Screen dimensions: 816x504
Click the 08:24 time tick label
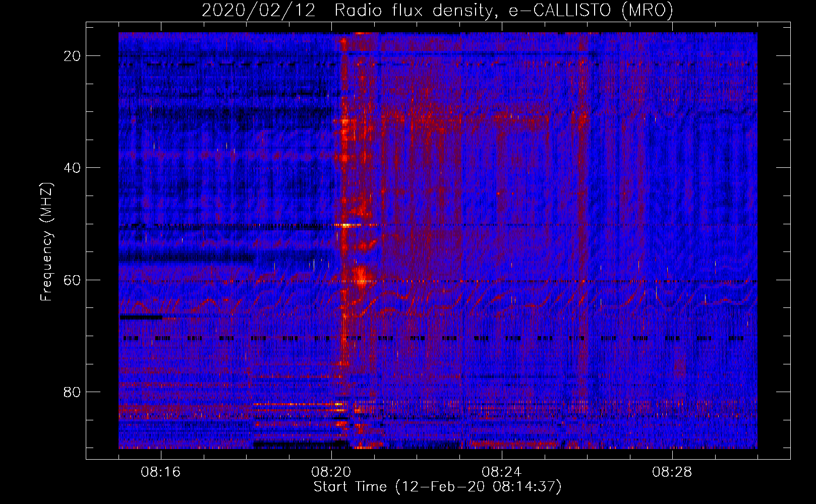tap(502, 472)
